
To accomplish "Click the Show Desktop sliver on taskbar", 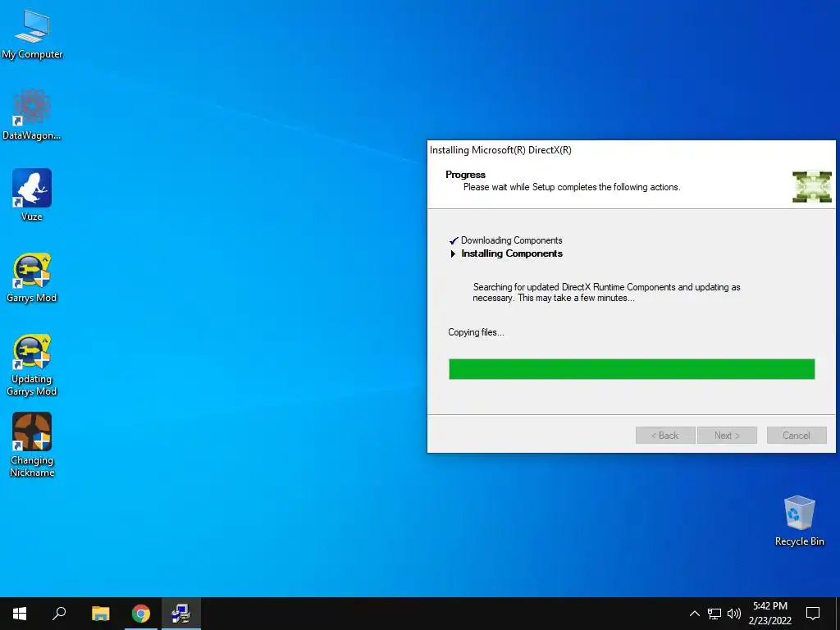I will point(838,614).
